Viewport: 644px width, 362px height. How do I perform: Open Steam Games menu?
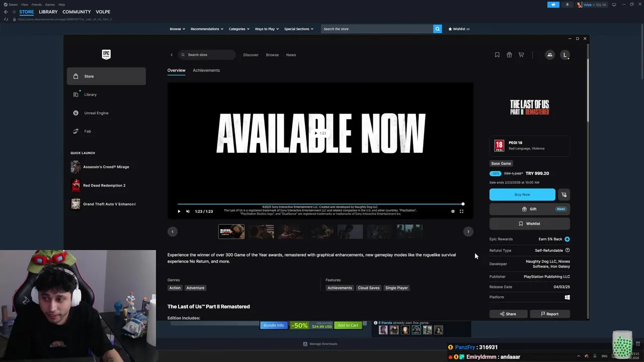click(50, 5)
